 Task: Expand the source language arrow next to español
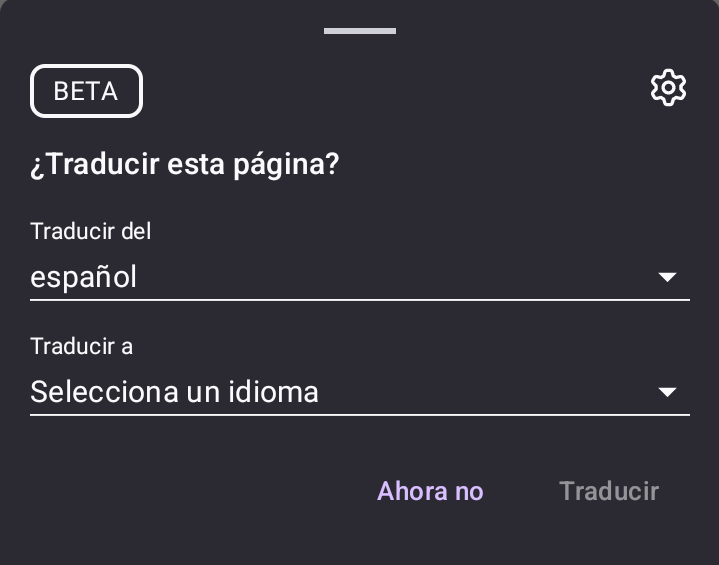tap(667, 277)
